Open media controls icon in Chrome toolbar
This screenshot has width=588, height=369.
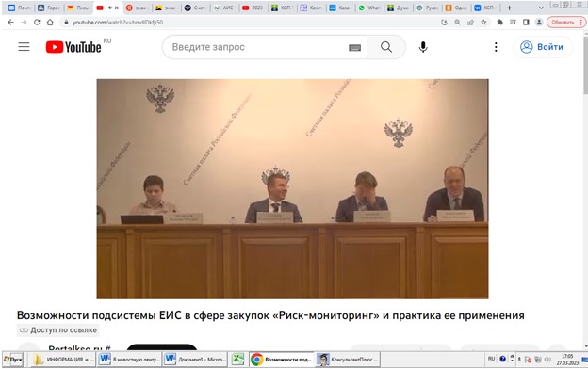(513, 22)
